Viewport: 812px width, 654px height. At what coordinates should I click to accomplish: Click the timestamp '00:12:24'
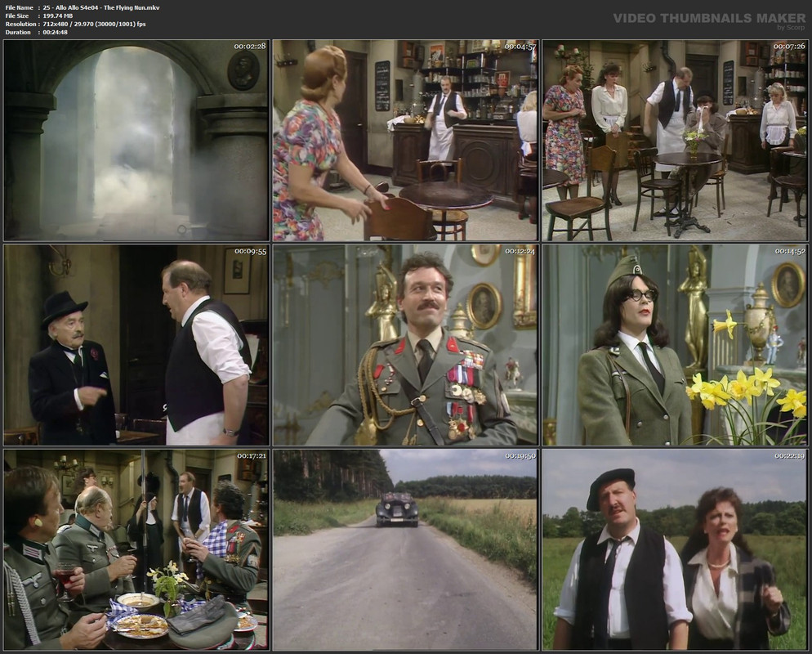click(520, 251)
